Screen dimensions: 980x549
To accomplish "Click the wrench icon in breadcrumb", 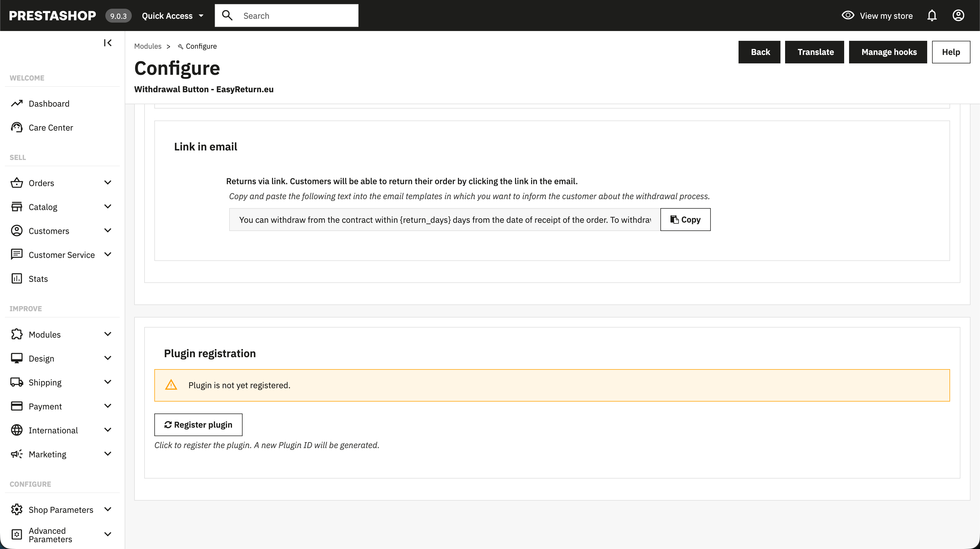I will [180, 46].
